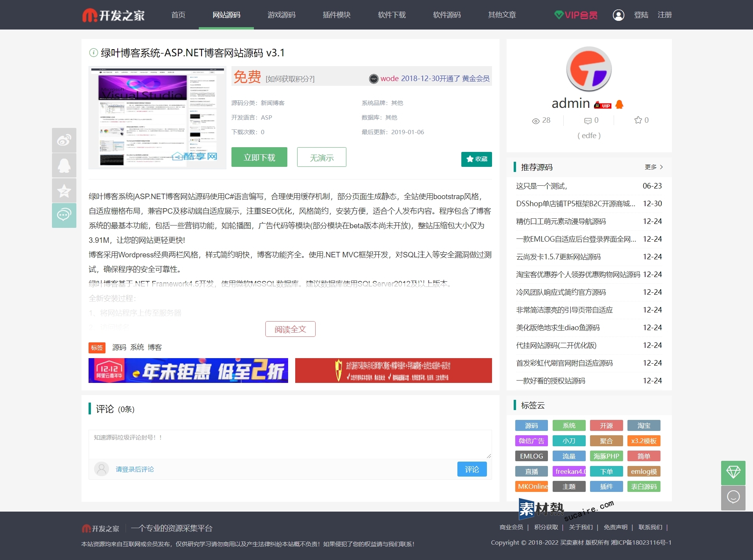753x560 pixels.
Task: Select the EMLOG tag
Action: (x=531, y=456)
